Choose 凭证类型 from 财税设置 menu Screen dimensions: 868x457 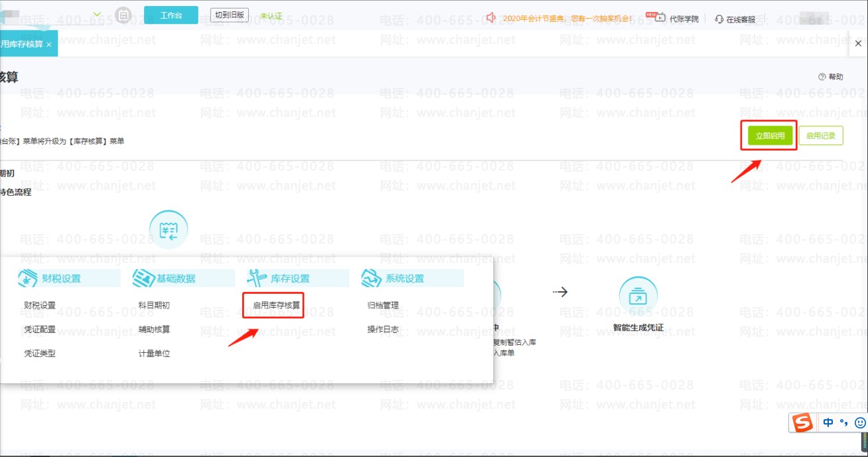(40, 354)
